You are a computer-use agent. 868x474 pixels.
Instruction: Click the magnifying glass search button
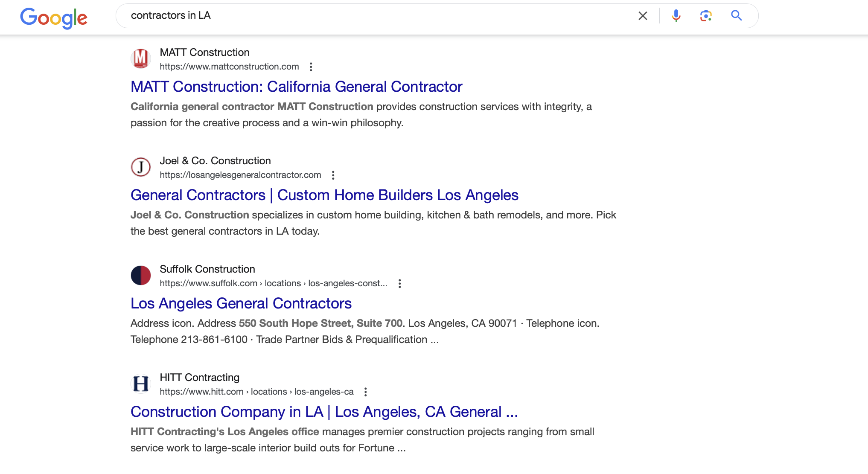(x=737, y=16)
